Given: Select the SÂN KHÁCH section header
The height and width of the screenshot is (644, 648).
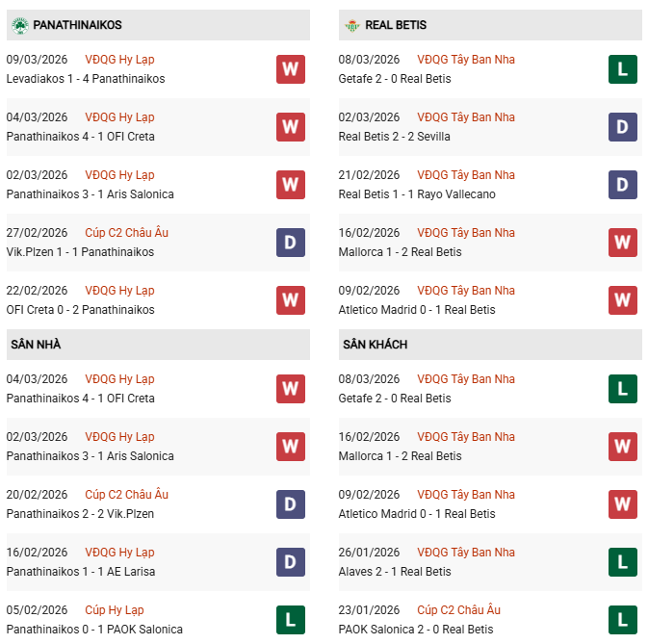Looking at the screenshot, I should [375, 345].
